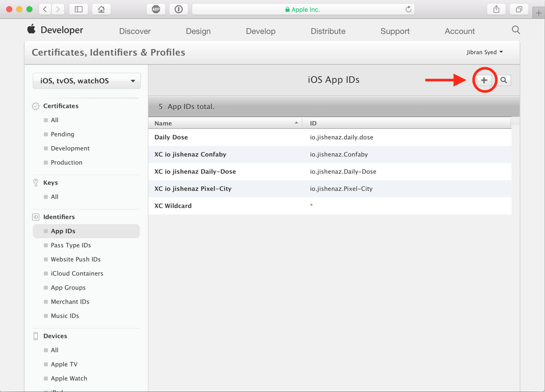
Task: Show all tabs overview icon
Action: click(519, 10)
